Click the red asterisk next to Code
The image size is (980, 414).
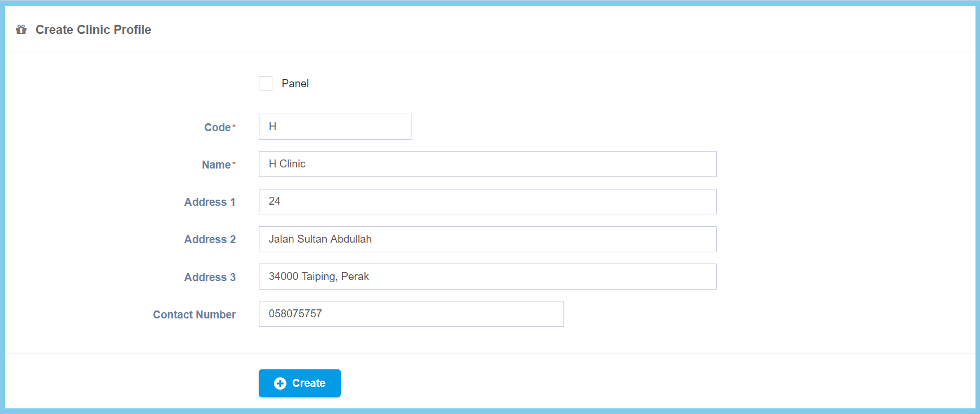[234, 126]
